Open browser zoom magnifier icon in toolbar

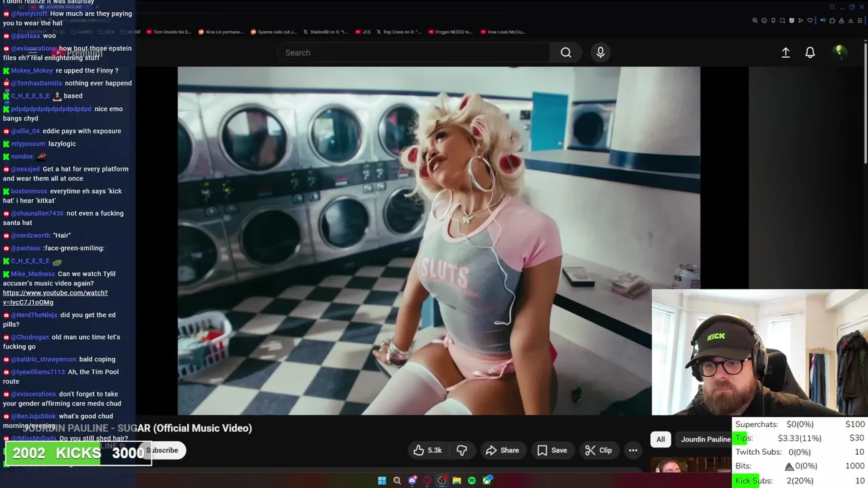point(755,20)
